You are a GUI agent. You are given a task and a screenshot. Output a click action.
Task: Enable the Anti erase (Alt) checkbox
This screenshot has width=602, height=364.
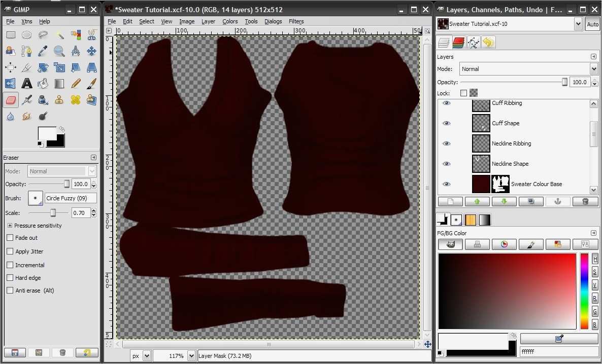[10, 290]
